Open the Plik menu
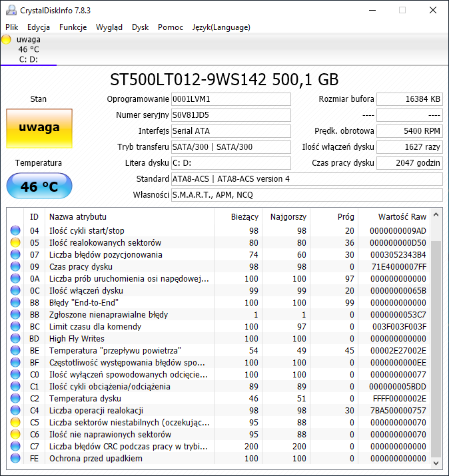The image size is (449, 476). click(12, 27)
